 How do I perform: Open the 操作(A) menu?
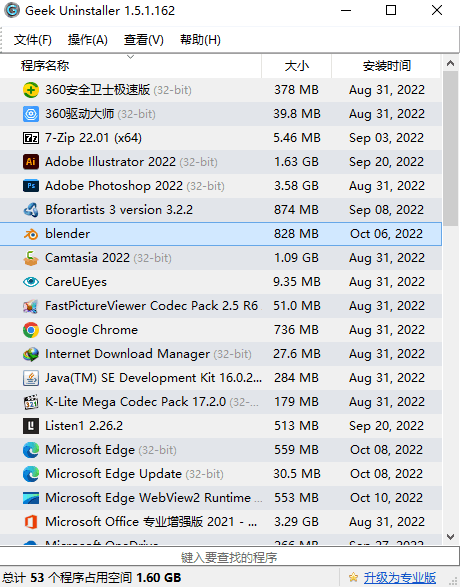pos(88,40)
